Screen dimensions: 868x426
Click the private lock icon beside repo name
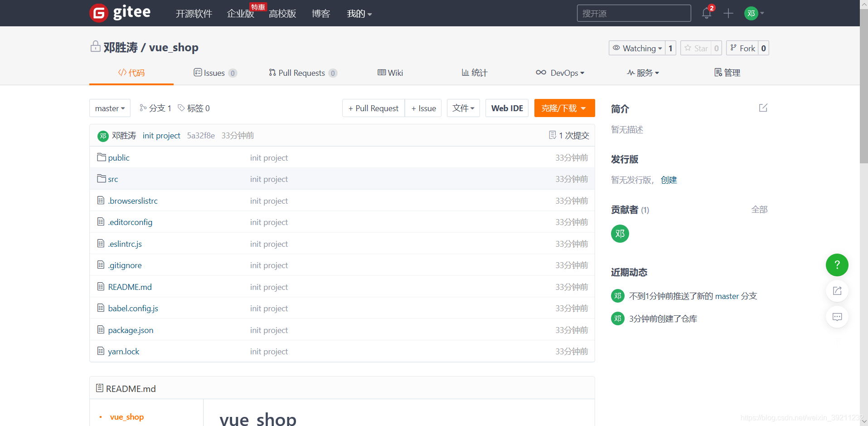pos(95,46)
